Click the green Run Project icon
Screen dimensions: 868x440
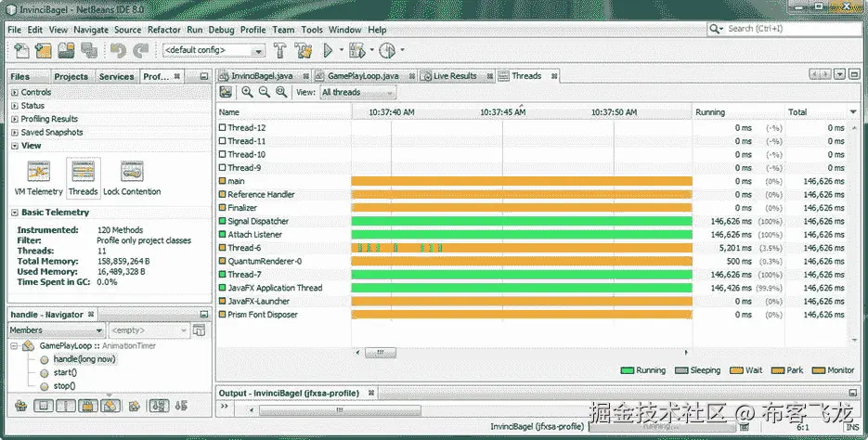(x=328, y=50)
